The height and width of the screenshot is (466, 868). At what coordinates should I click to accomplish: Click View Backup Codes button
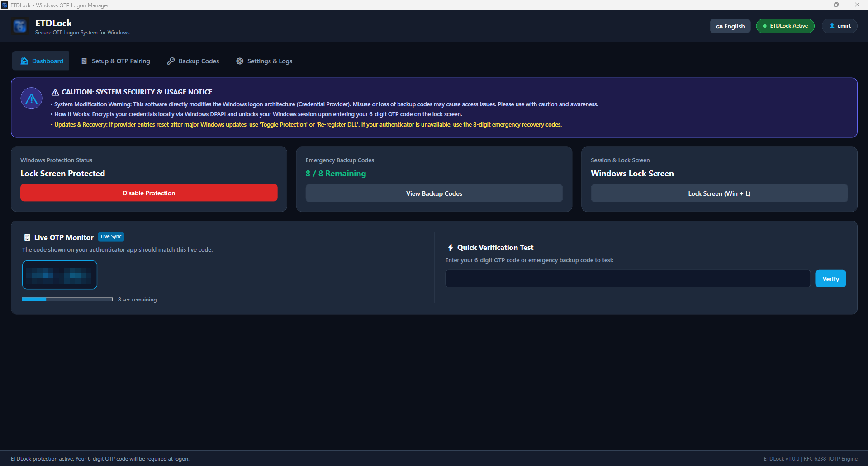click(434, 193)
